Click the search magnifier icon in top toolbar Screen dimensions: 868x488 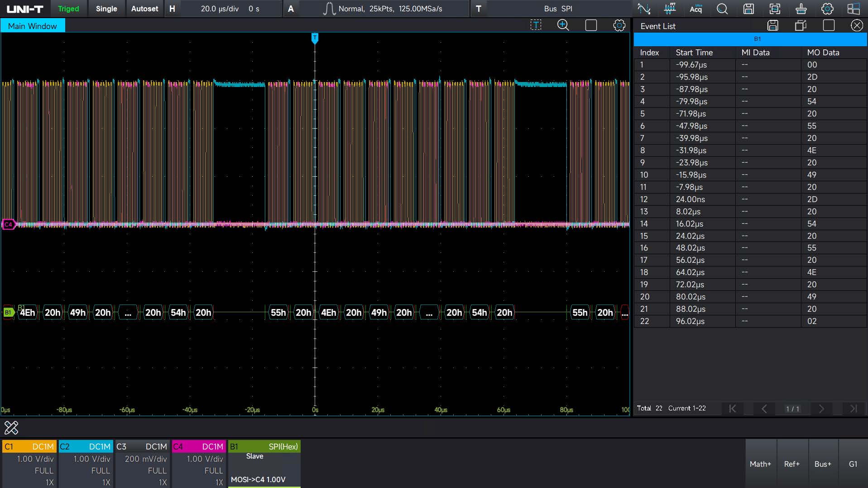(x=722, y=9)
